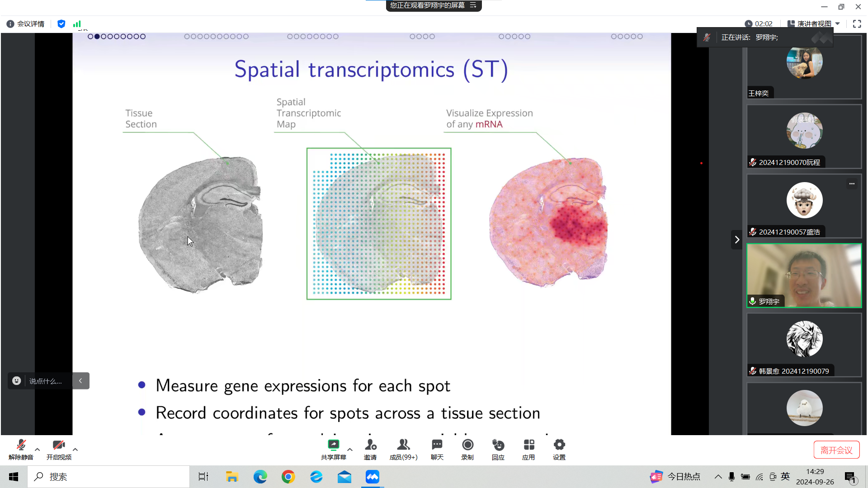Collapse participant panel with side arrow
868x488 pixels.
click(x=737, y=239)
